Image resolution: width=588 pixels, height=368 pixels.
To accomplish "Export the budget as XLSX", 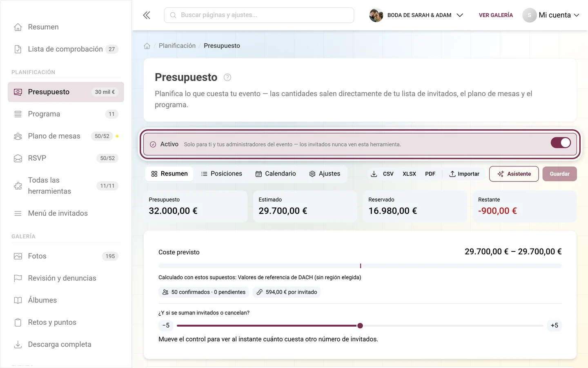I will (409, 174).
